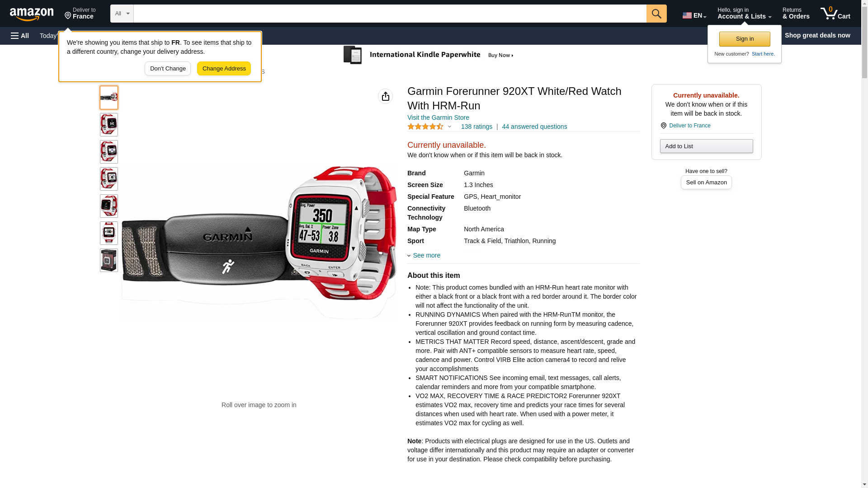Click the search magnifier button
Image resolution: width=868 pixels, height=488 pixels.
click(656, 14)
